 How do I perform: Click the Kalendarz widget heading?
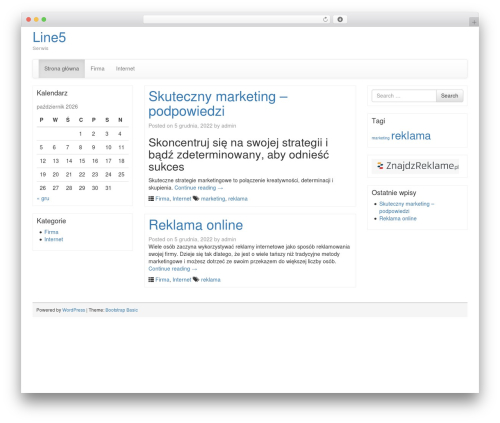point(52,93)
